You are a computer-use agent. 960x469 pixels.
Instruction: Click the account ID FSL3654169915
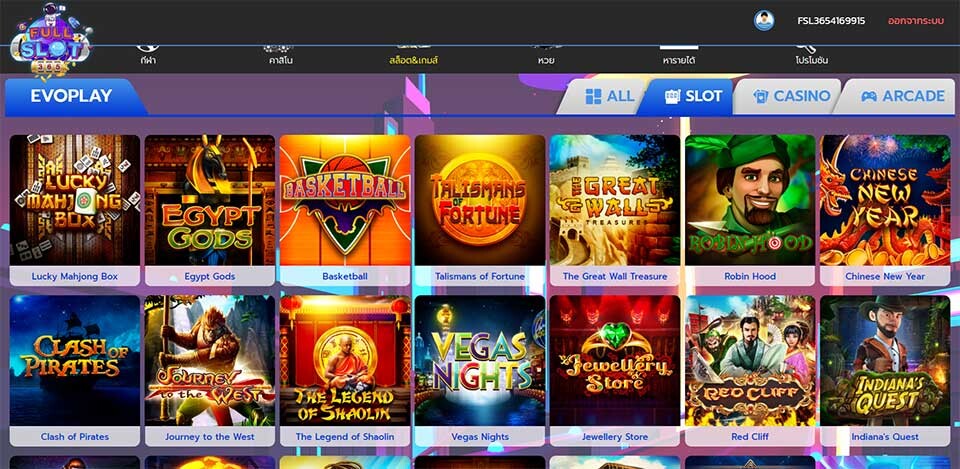coord(831,21)
